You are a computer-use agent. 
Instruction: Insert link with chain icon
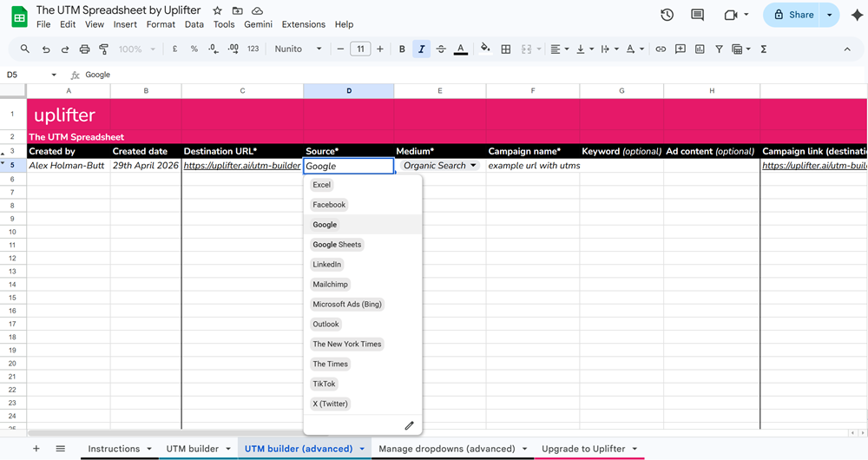(661, 49)
